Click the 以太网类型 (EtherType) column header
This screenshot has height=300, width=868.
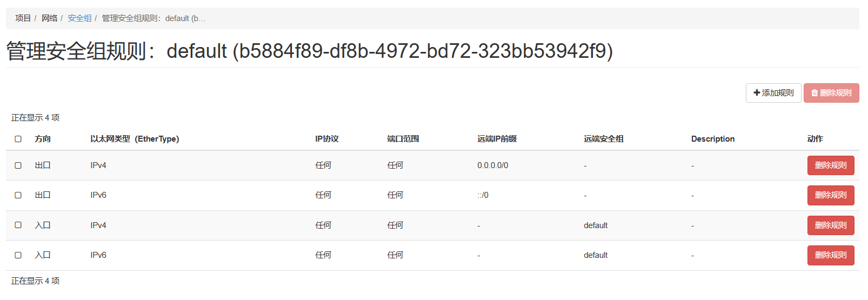tap(135, 139)
